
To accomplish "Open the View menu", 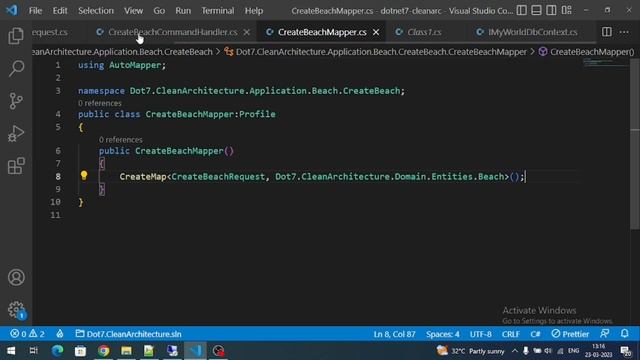I will click(x=133, y=11).
